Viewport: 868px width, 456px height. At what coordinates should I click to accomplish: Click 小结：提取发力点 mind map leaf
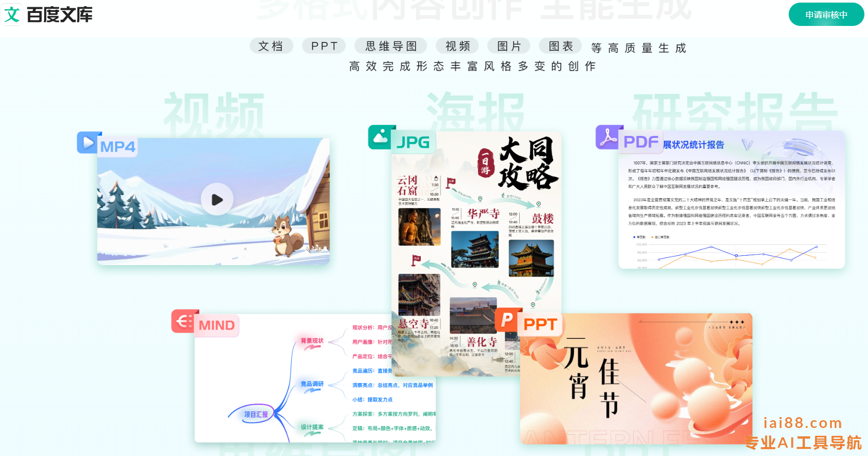372,399
